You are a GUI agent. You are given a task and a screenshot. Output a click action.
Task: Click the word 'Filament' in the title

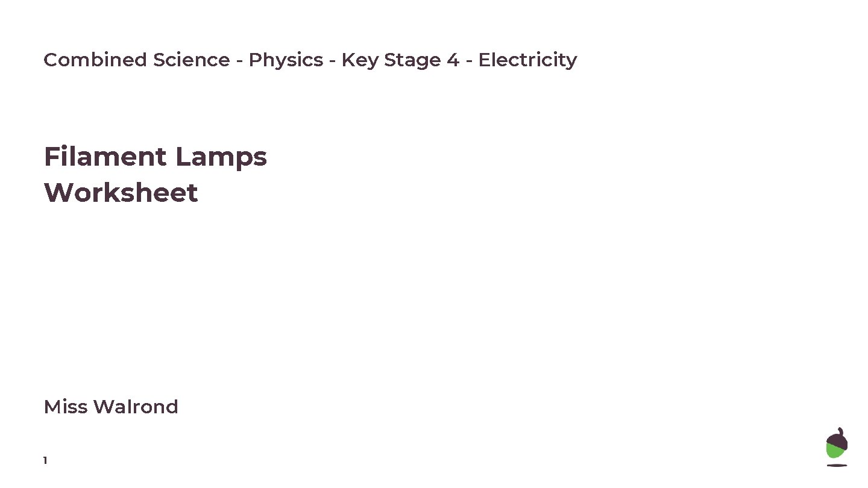click(105, 157)
